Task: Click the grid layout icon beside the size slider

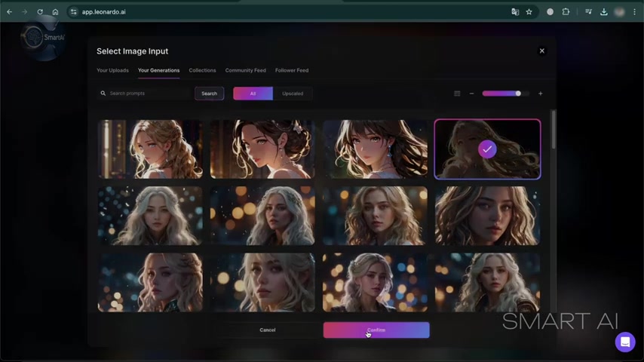Action: (x=457, y=94)
